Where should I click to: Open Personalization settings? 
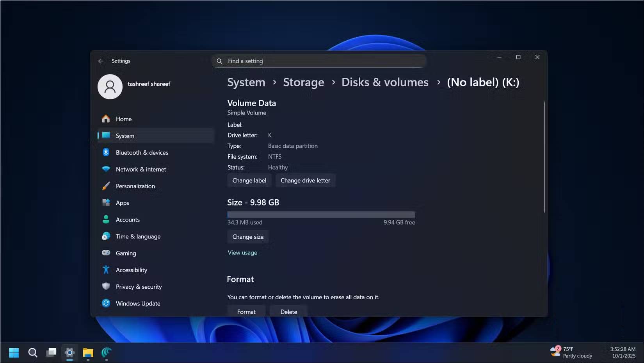point(135,186)
